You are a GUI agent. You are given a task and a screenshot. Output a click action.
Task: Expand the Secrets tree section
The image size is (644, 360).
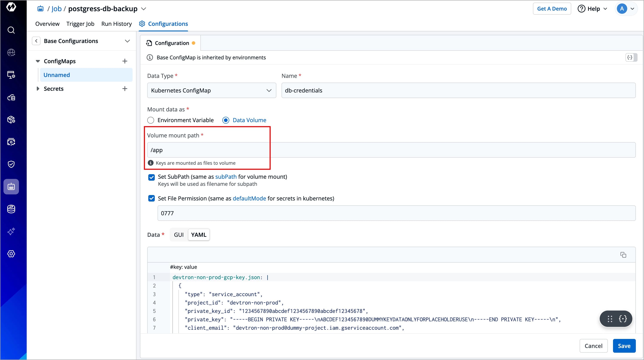[38, 89]
